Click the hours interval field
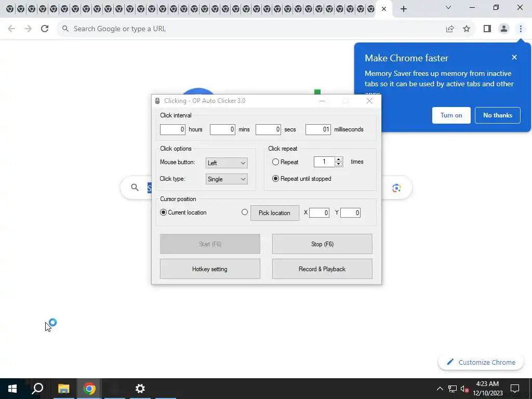The image size is (532, 399). point(172,129)
